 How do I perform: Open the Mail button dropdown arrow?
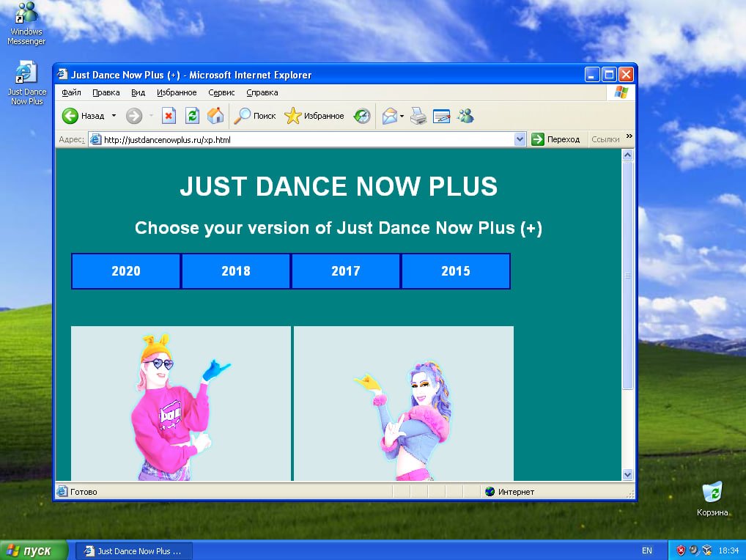tap(402, 116)
